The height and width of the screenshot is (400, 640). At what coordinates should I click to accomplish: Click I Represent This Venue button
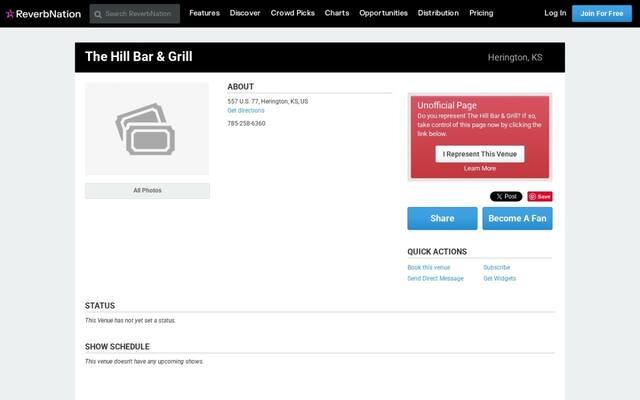(480, 154)
